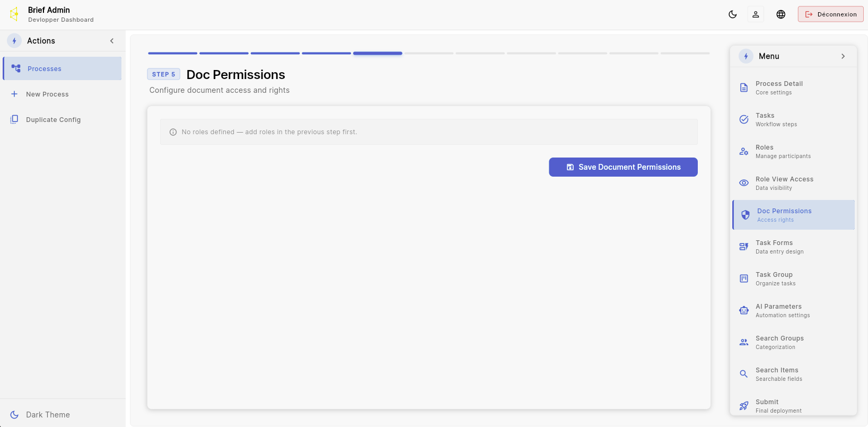Click the Save Document Permissions button

623,167
